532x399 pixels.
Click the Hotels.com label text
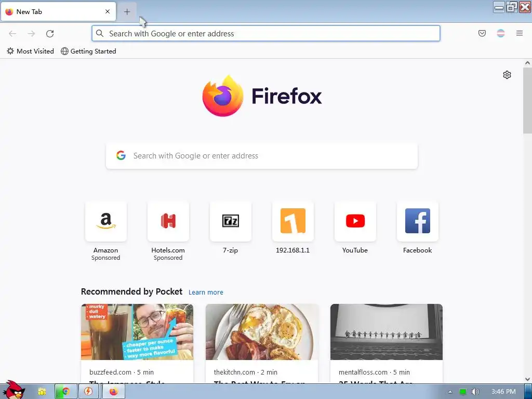168,250
